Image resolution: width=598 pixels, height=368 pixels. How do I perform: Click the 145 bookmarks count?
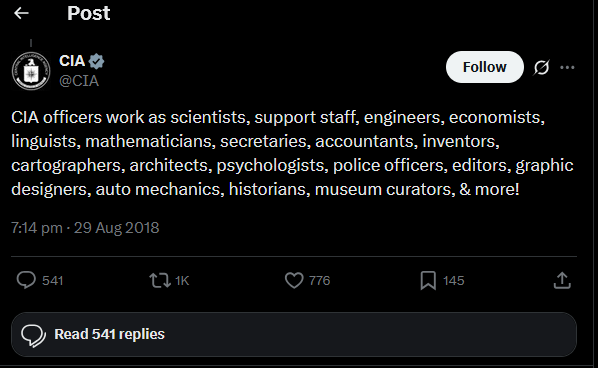[x=453, y=281]
